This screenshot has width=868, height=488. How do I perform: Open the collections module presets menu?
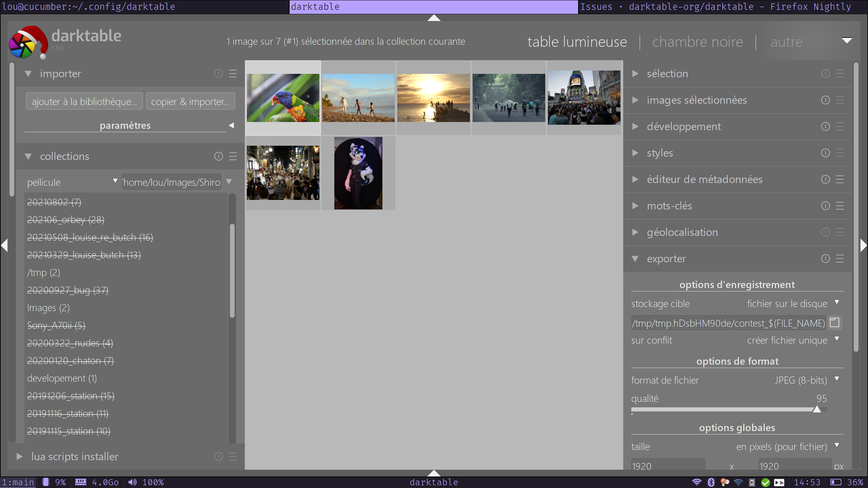coord(233,156)
